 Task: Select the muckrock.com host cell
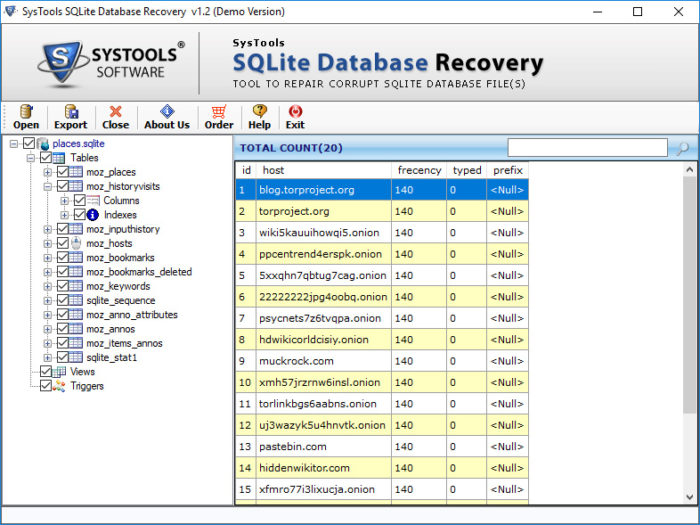324,361
